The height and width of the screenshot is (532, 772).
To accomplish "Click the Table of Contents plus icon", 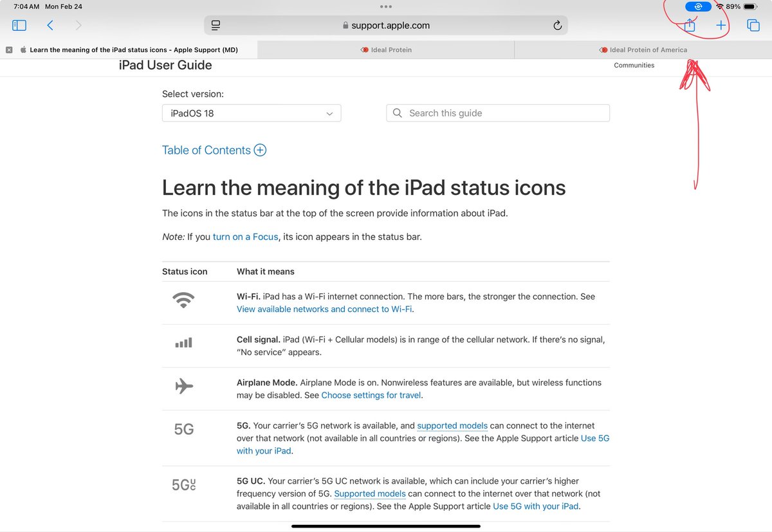I will (260, 150).
